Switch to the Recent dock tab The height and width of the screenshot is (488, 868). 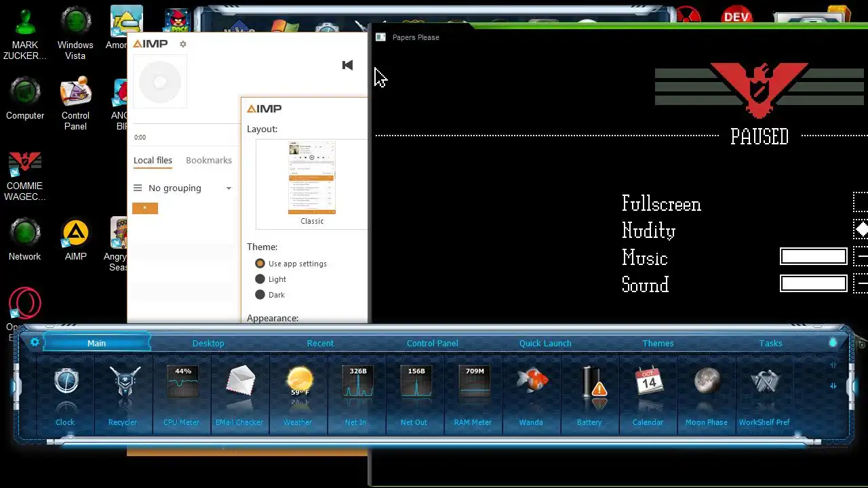[320, 343]
